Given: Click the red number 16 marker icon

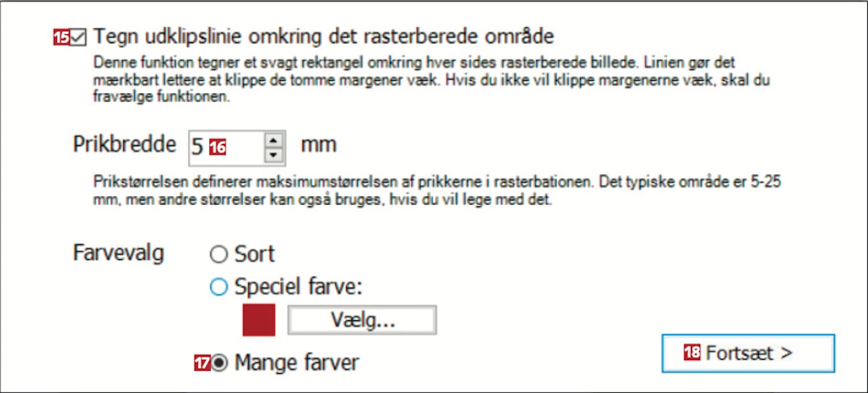Looking at the screenshot, I should [218, 147].
